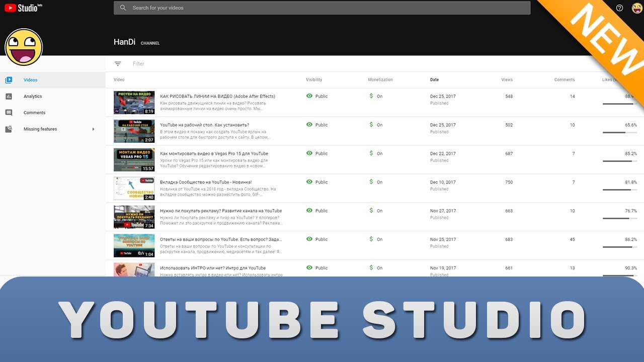Image resolution: width=644 pixels, height=362 pixels.
Task: Click thumbnail of 7:34 рекламу video
Action: click(x=134, y=217)
